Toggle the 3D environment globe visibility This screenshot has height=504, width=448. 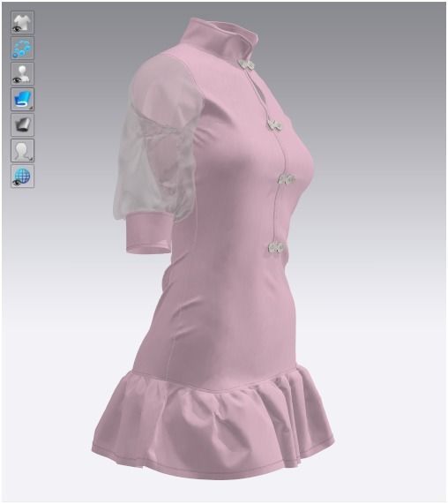[22, 177]
